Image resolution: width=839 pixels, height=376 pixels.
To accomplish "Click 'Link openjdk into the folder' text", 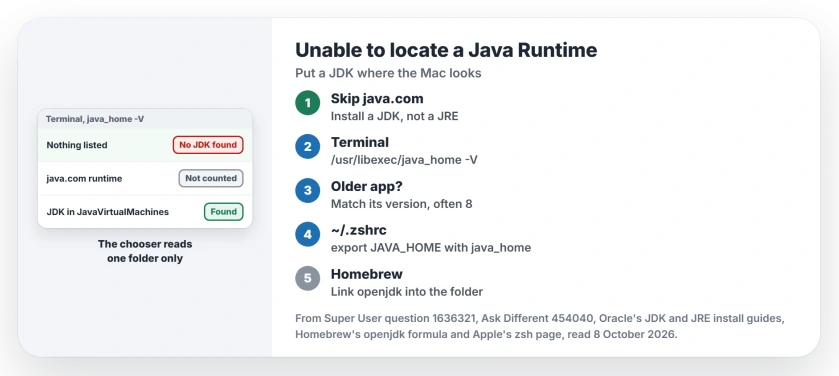I will [x=407, y=292].
